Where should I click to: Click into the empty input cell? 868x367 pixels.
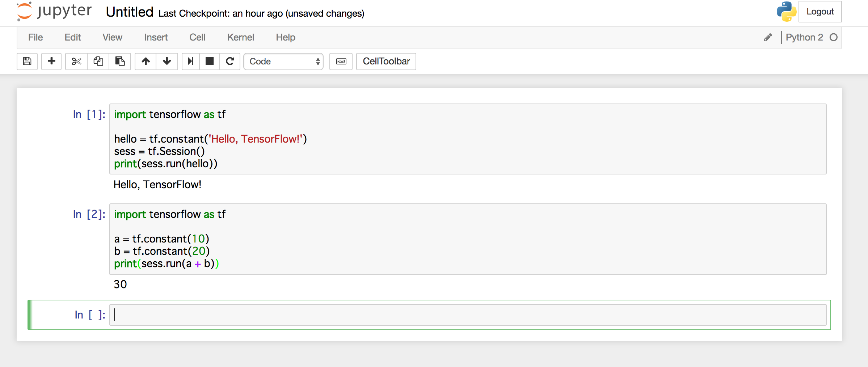468,315
